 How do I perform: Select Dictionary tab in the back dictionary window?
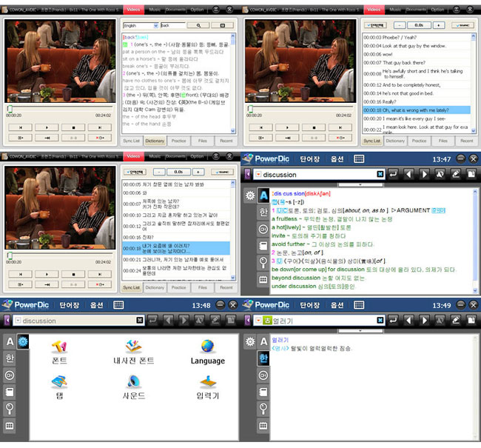point(155,141)
